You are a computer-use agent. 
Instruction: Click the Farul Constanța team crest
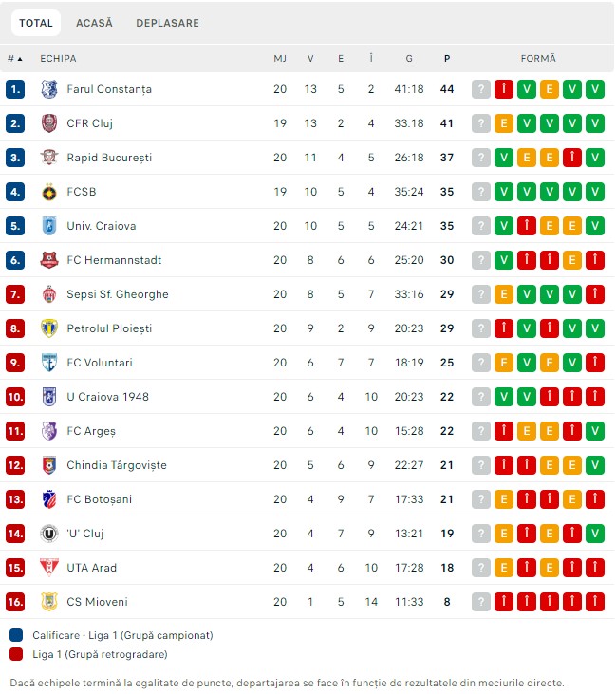click(x=49, y=89)
